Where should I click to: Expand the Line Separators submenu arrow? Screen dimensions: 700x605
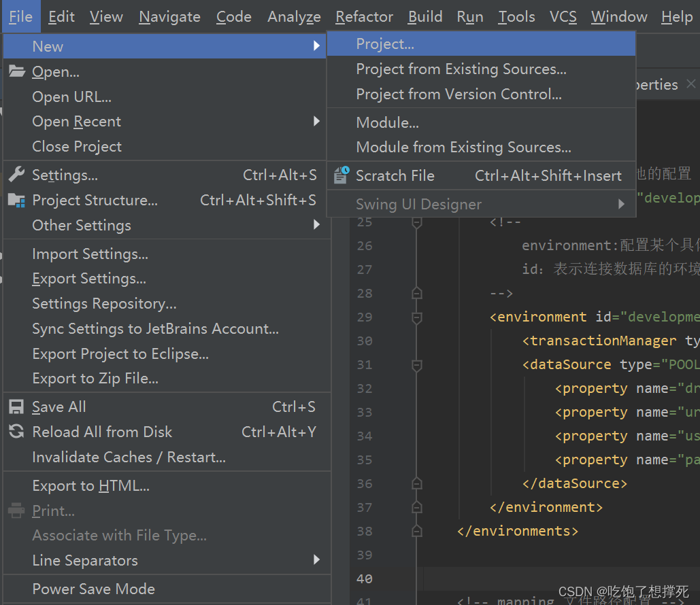[316, 559]
